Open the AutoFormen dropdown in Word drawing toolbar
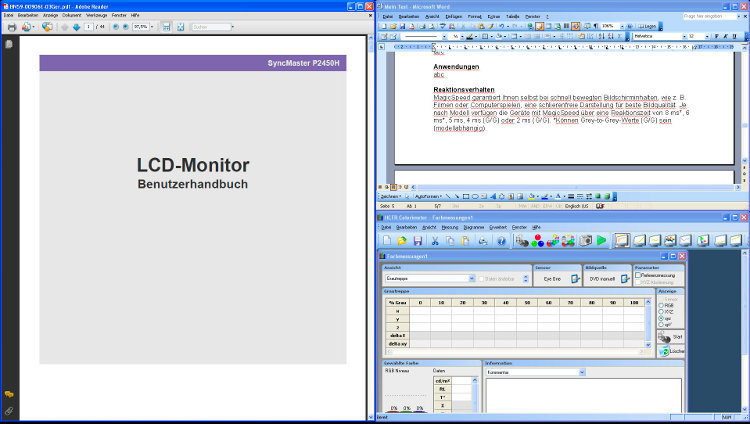 coord(428,196)
